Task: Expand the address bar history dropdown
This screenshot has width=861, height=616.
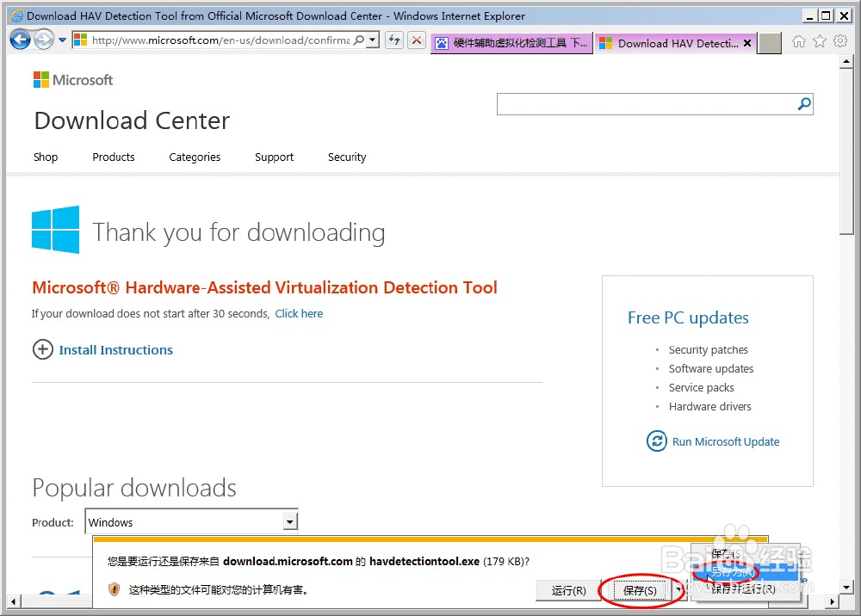Action: pos(374,40)
